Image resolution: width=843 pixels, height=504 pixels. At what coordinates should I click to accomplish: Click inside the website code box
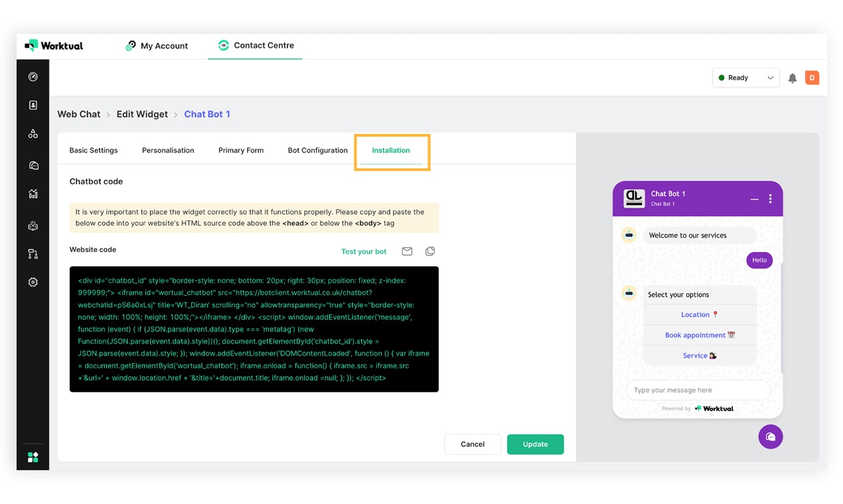[254, 329]
